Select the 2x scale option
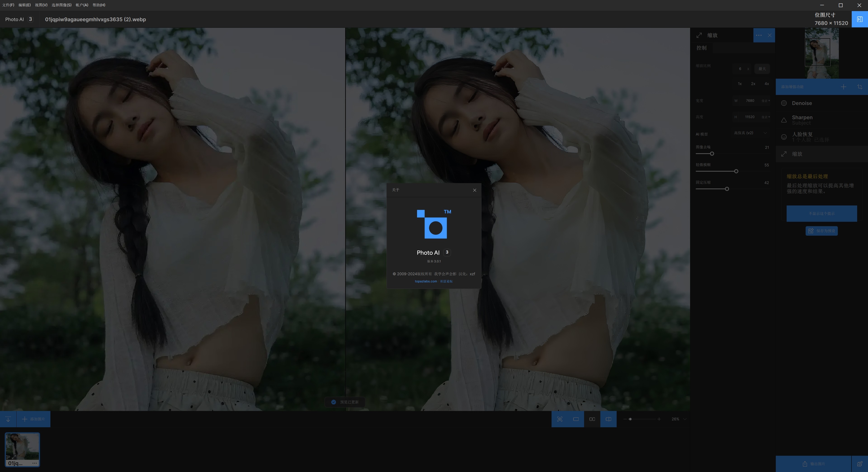The width and height of the screenshot is (868, 472). [753, 84]
